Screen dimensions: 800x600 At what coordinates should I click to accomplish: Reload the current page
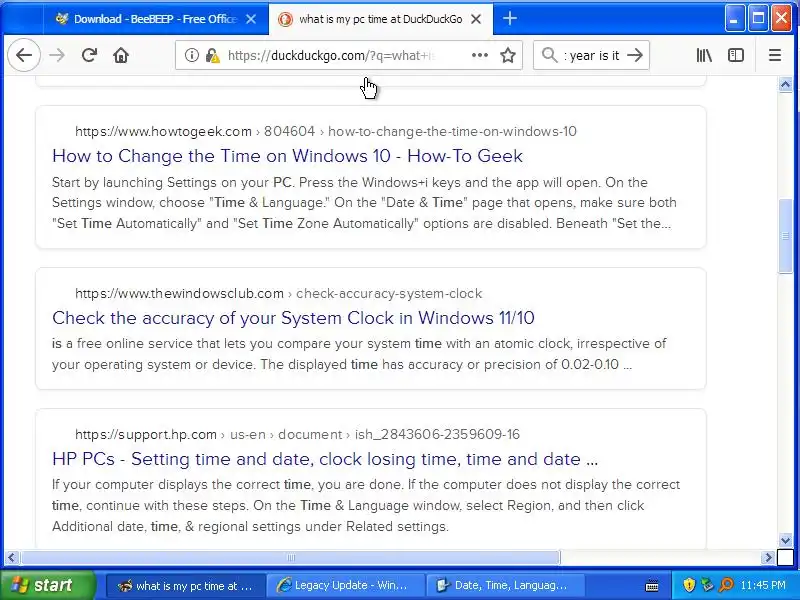tap(89, 55)
